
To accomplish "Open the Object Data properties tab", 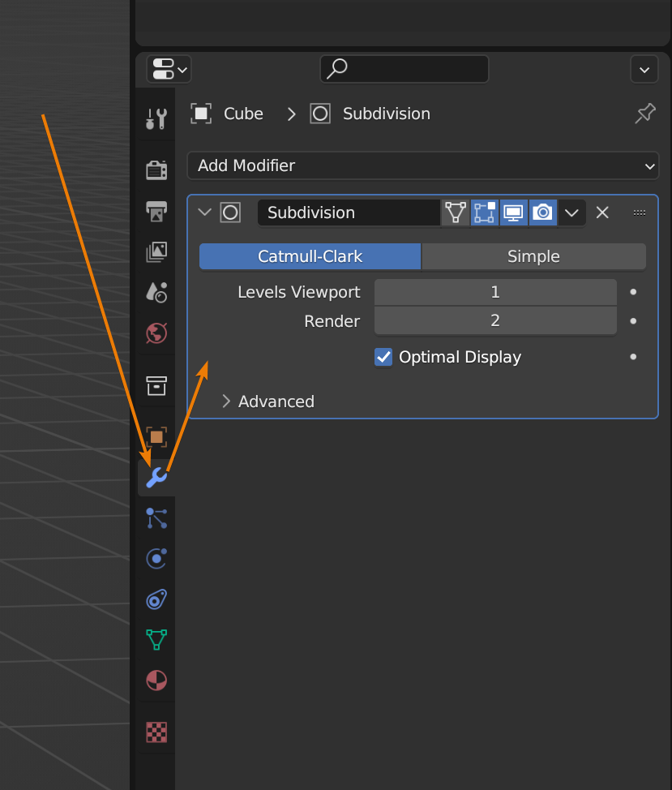I will [156, 639].
